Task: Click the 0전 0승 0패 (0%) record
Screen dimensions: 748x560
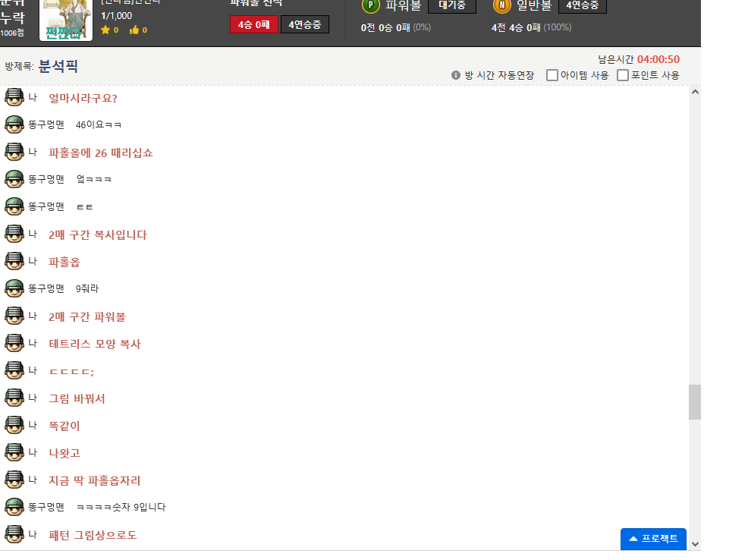Action: click(396, 27)
